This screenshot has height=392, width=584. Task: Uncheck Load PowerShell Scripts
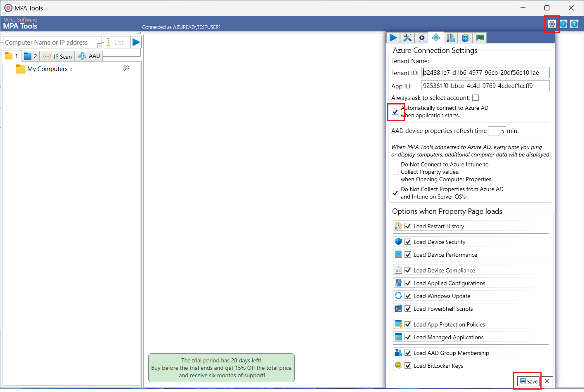408,309
